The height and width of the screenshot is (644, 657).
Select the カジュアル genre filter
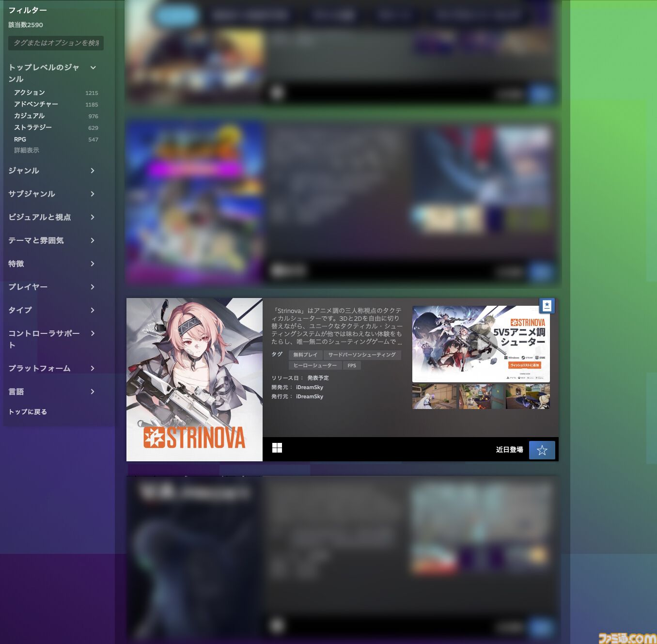(29, 116)
